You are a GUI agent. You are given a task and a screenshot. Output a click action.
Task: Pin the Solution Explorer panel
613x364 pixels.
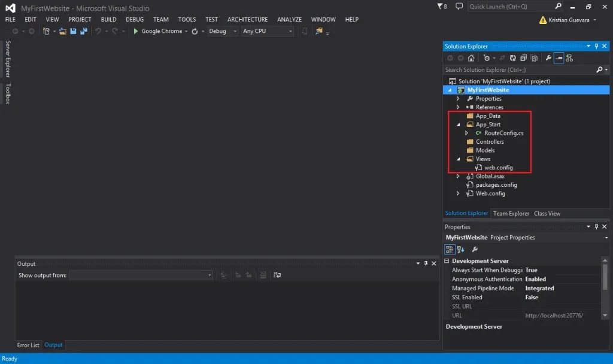[x=596, y=46]
